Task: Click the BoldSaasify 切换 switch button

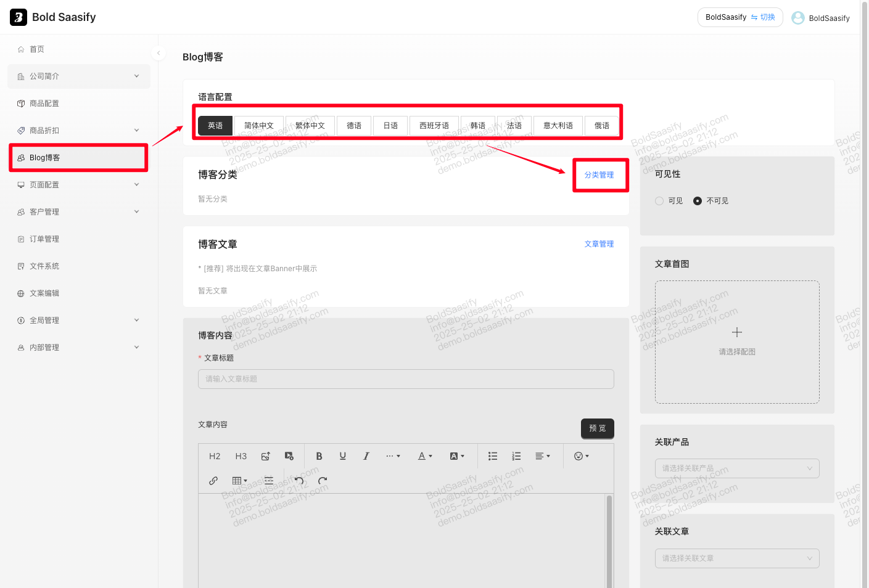Action: pos(740,17)
